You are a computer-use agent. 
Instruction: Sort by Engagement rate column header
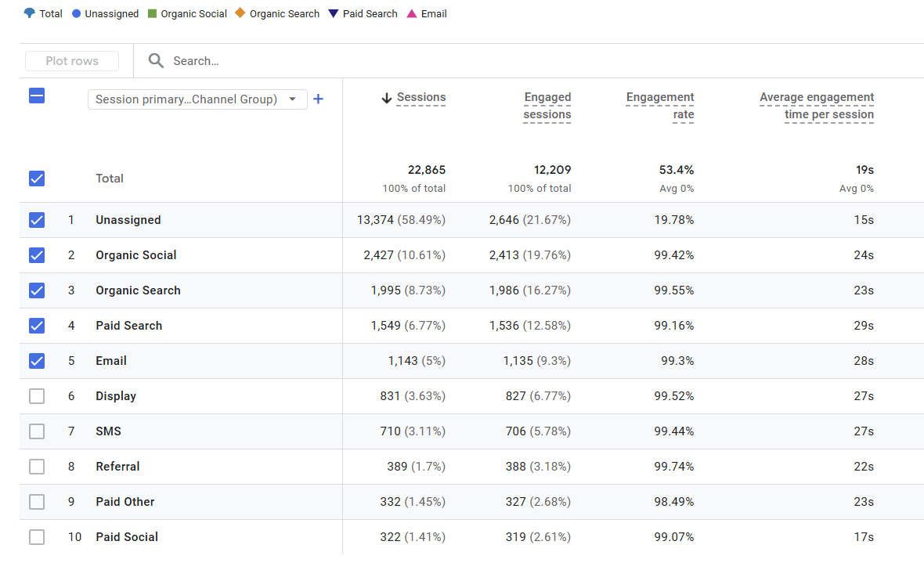(x=660, y=106)
